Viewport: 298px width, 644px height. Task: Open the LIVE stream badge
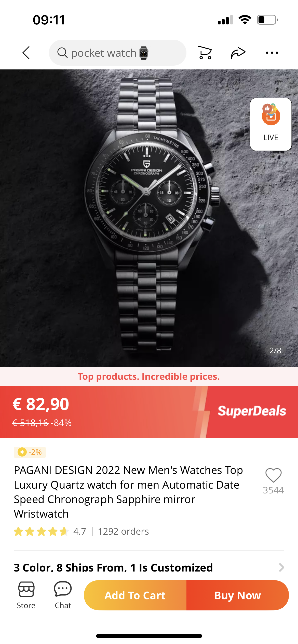tap(271, 124)
